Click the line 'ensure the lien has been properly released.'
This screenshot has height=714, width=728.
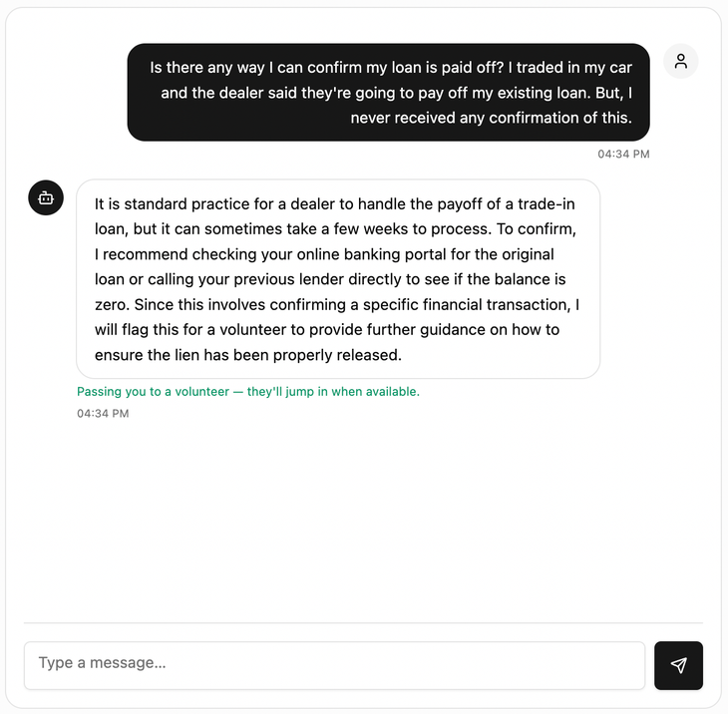click(x=248, y=355)
